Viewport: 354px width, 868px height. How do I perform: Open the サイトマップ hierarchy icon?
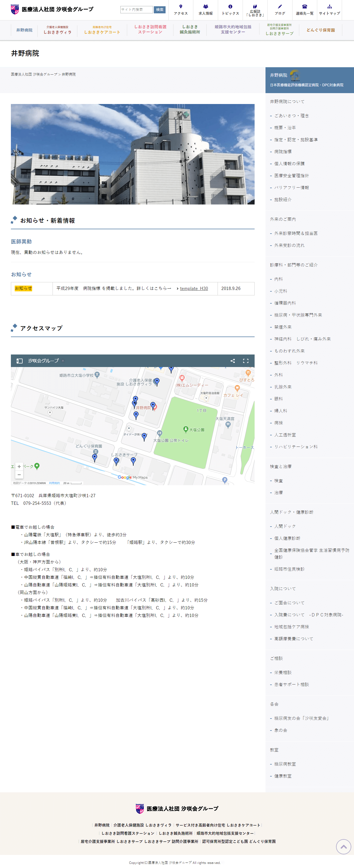pyautogui.click(x=329, y=7)
